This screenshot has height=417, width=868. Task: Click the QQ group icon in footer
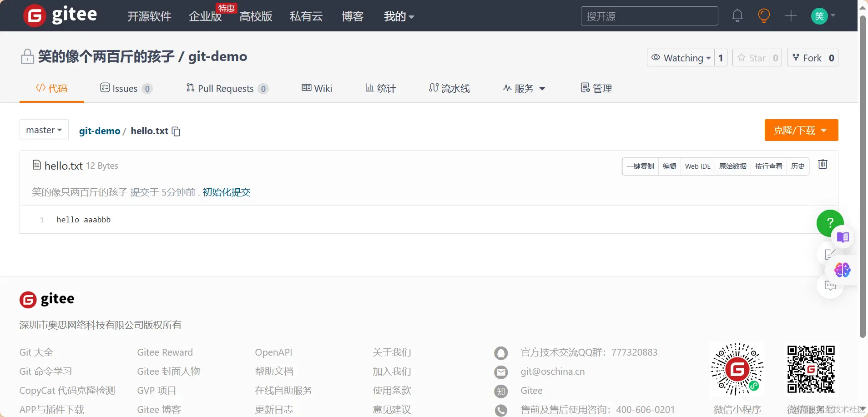coord(501,353)
